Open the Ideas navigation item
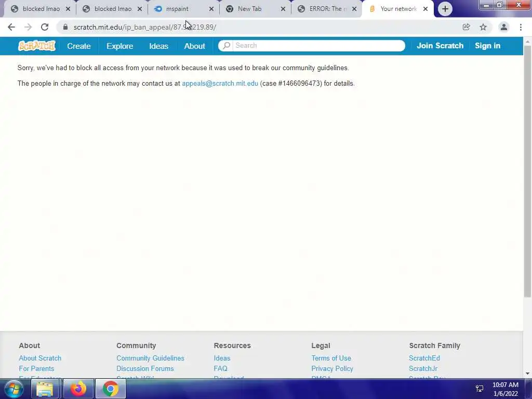 (x=158, y=46)
